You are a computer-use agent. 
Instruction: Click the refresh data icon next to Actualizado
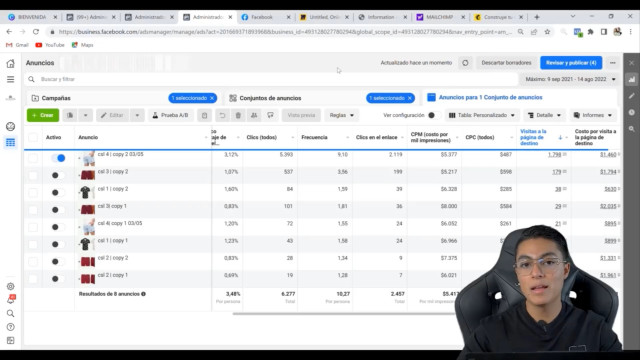[465, 63]
